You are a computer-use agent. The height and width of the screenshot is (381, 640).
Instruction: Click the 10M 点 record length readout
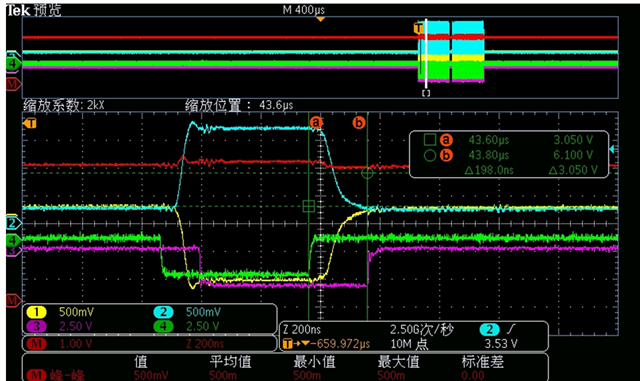coord(409,344)
